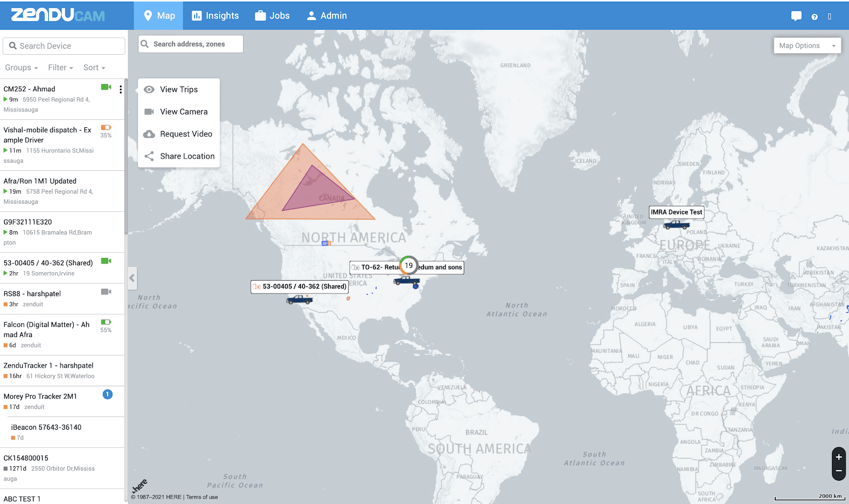Expand the Groups dropdown
The height and width of the screenshot is (504, 849).
click(x=21, y=67)
